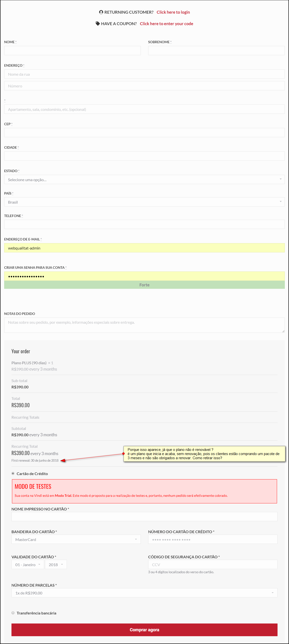
Task: Click the 'Click here to enter your code' link
Action: pyautogui.click(x=166, y=23)
